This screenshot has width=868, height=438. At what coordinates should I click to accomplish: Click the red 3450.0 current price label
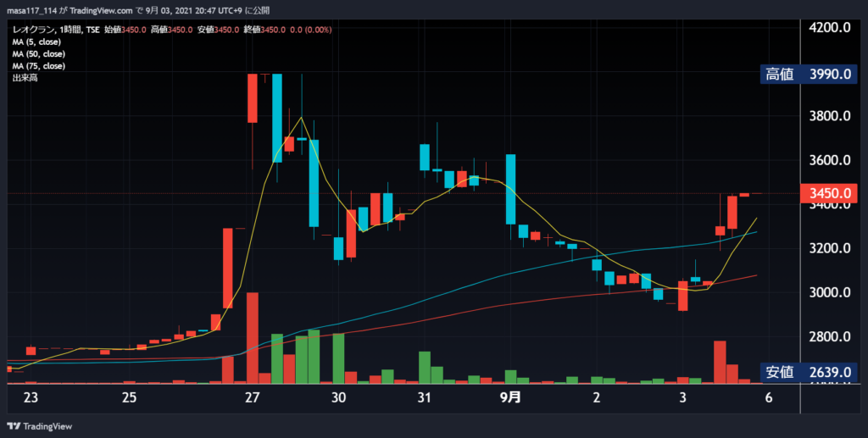pyautogui.click(x=829, y=193)
